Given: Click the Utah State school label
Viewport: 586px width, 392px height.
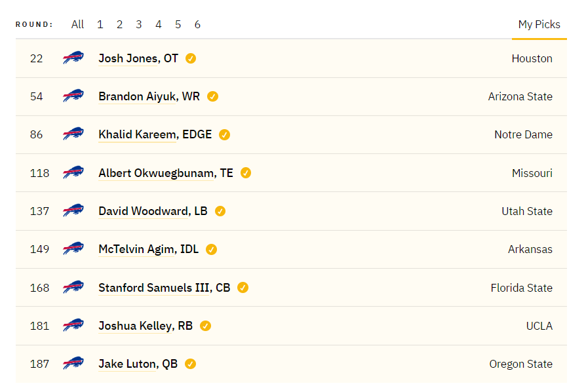Looking at the screenshot, I should pos(526,211).
